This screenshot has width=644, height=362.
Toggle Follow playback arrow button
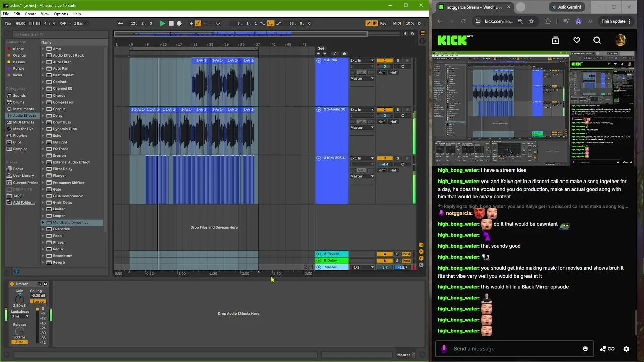click(x=120, y=23)
